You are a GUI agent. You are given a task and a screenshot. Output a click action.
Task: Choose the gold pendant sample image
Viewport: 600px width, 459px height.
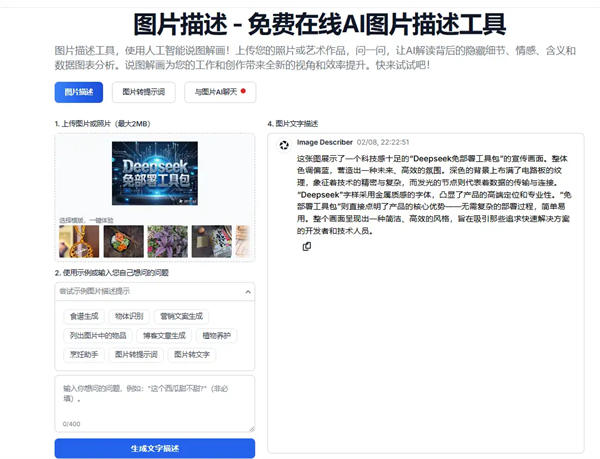(79, 241)
